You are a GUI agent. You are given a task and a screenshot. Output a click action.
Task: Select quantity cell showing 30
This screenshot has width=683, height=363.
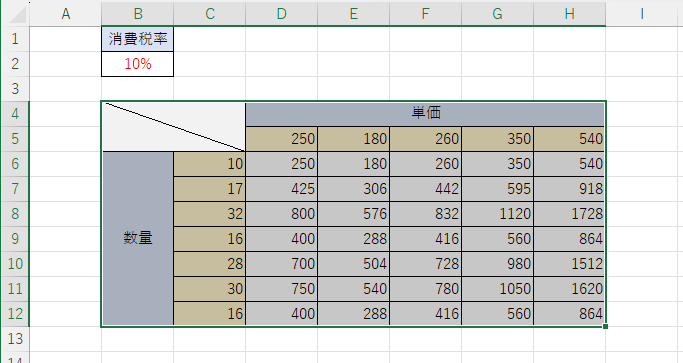[x=210, y=289]
